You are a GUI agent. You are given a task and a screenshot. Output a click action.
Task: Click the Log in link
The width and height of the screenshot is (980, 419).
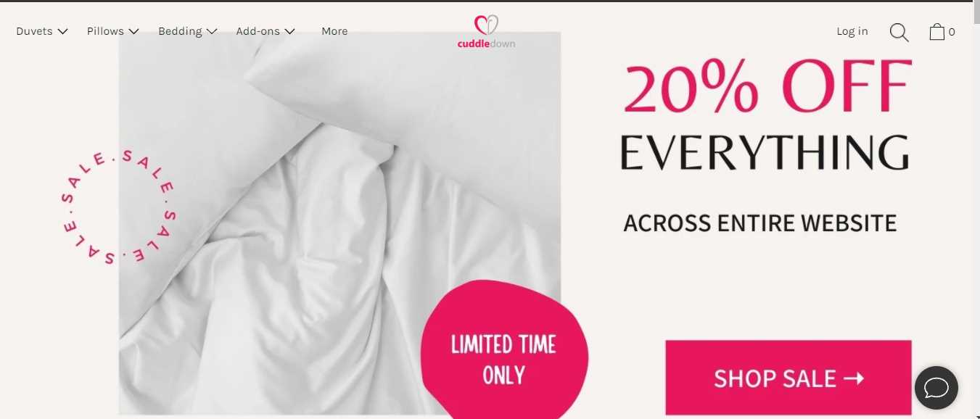click(852, 31)
